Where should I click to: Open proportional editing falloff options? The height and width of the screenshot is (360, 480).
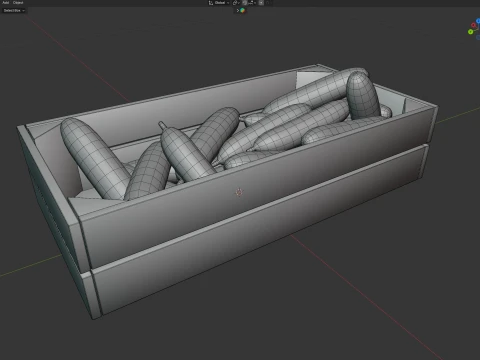[268, 3]
